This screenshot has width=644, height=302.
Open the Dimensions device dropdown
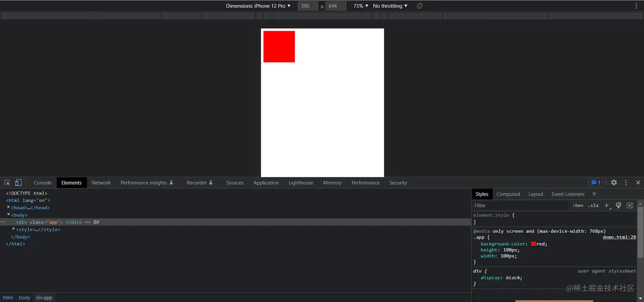258,6
